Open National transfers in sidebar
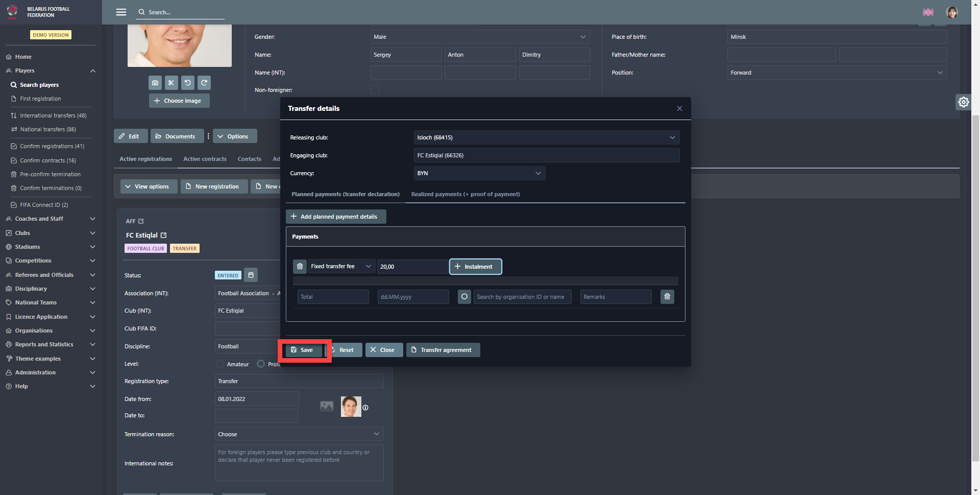The height and width of the screenshot is (495, 980). click(x=48, y=130)
